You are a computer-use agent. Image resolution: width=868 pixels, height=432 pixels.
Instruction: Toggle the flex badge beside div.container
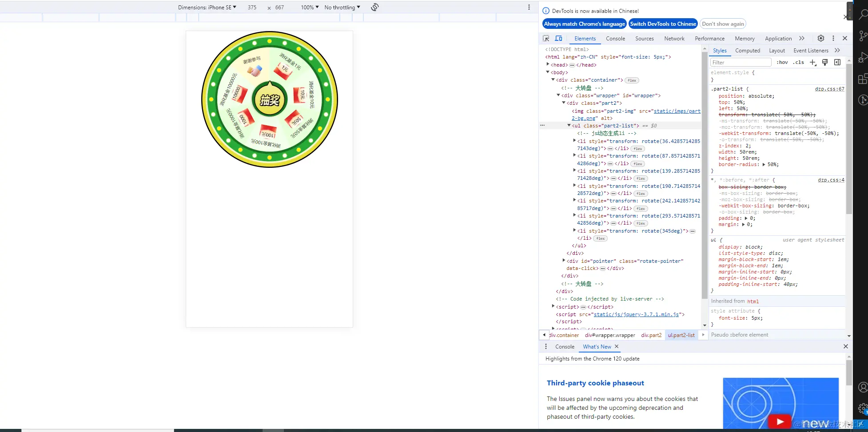click(x=632, y=80)
